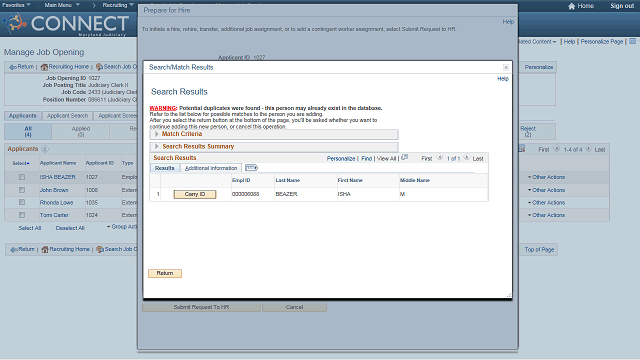Click the top Search Job Openings icon

99,67
